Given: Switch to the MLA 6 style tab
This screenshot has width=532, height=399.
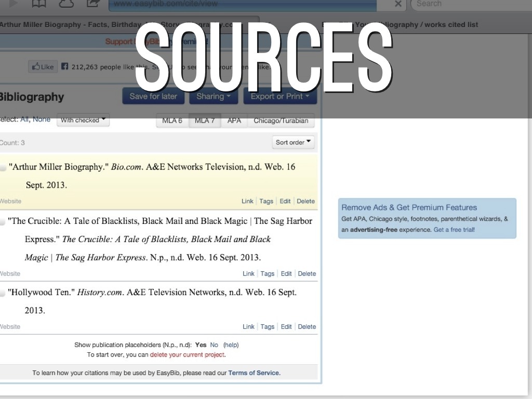Looking at the screenshot, I should tap(172, 121).
